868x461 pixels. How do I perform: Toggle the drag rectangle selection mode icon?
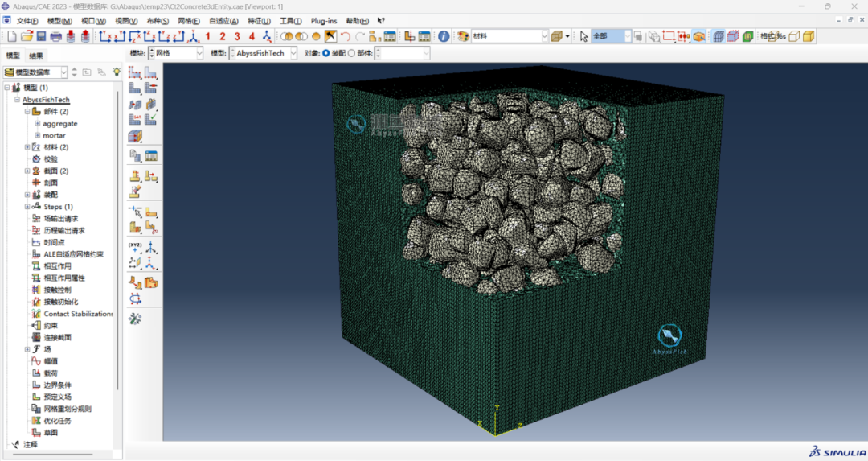point(669,36)
